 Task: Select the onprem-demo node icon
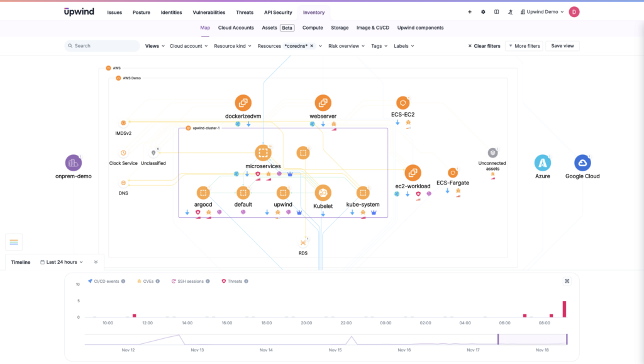74,162
